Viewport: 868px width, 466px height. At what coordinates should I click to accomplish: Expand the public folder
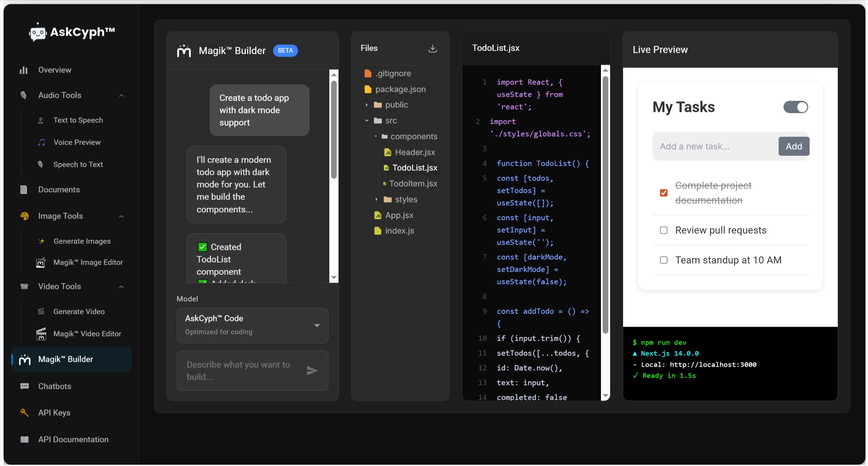(x=367, y=105)
